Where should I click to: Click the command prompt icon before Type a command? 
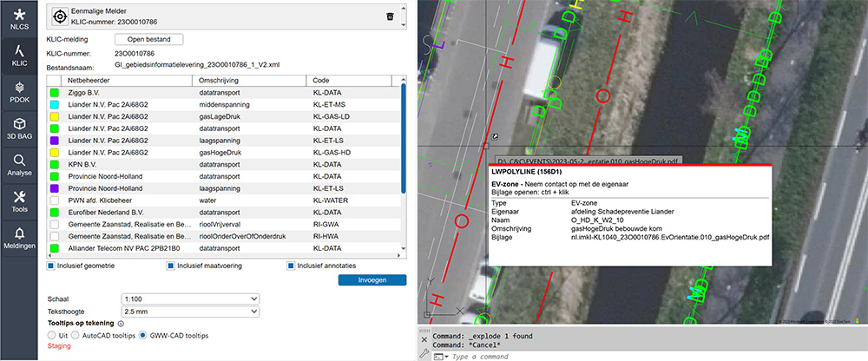(439, 357)
